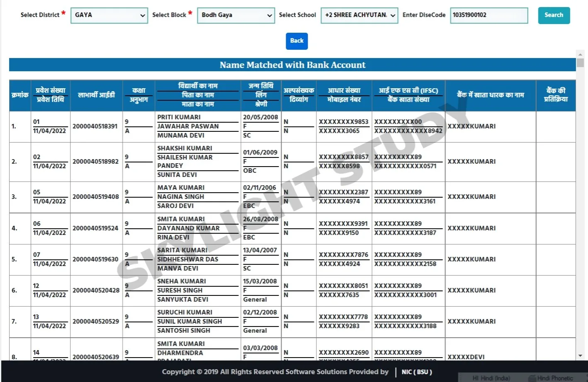Click the बैंक की प्रतिक्रिया column header

pyautogui.click(x=556, y=95)
